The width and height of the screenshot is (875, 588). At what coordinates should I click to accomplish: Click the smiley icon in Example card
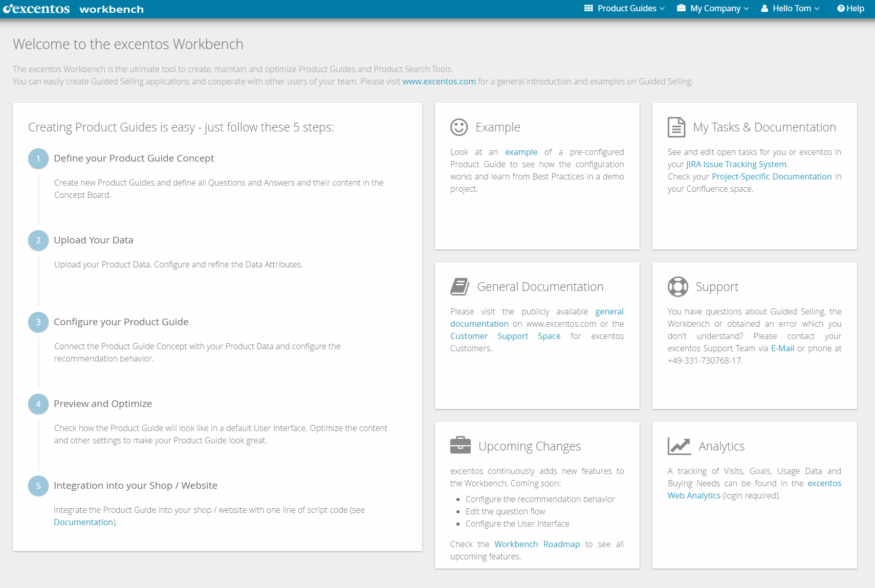tap(459, 127)
